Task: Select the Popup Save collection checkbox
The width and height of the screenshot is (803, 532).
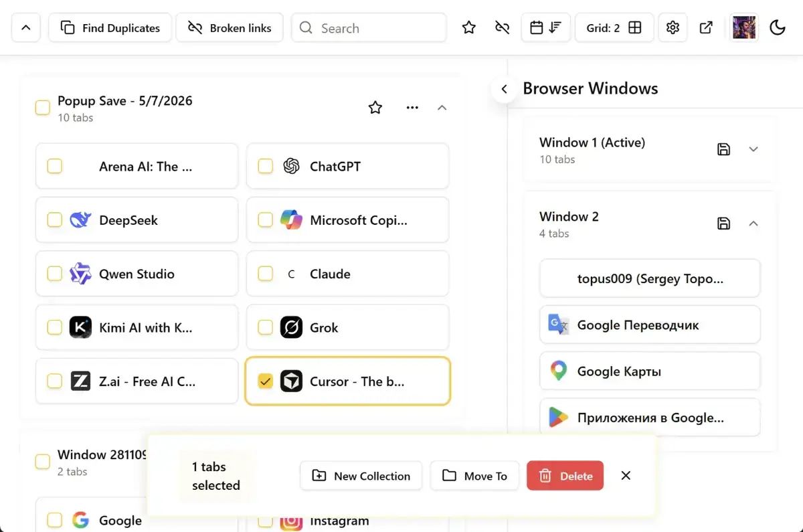Action: point(43,108)
